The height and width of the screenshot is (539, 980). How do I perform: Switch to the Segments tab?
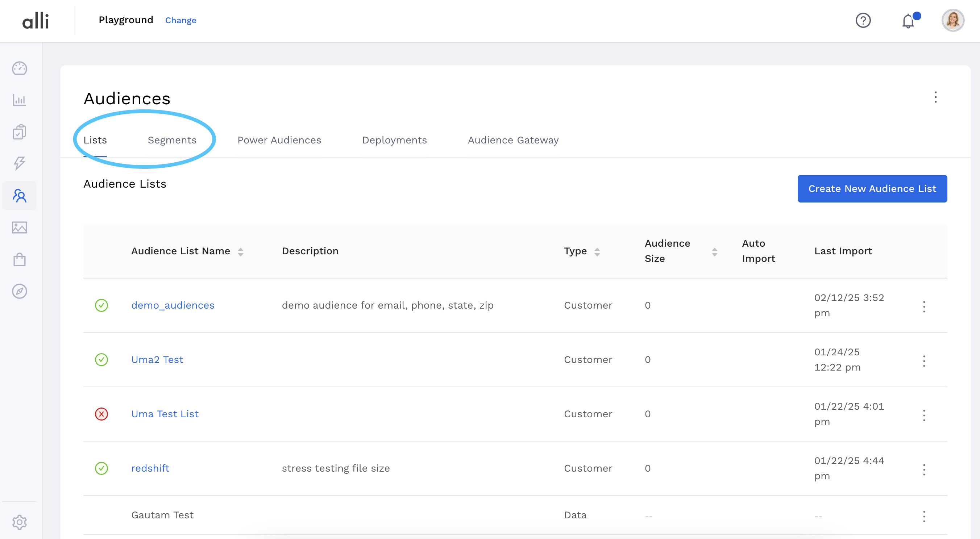(x=172, y=140)
